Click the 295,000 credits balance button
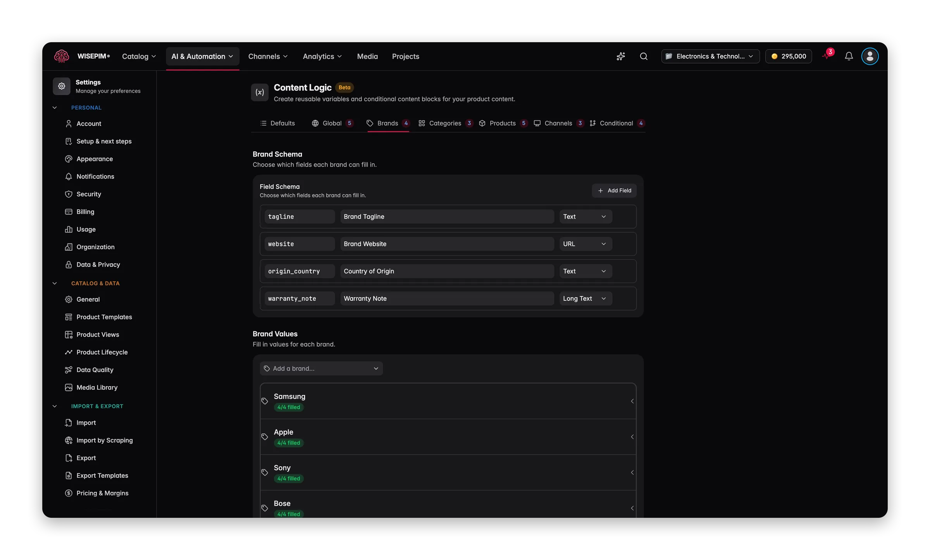The image size is (930, 560). pyautogui.click(x=789, y=56)
